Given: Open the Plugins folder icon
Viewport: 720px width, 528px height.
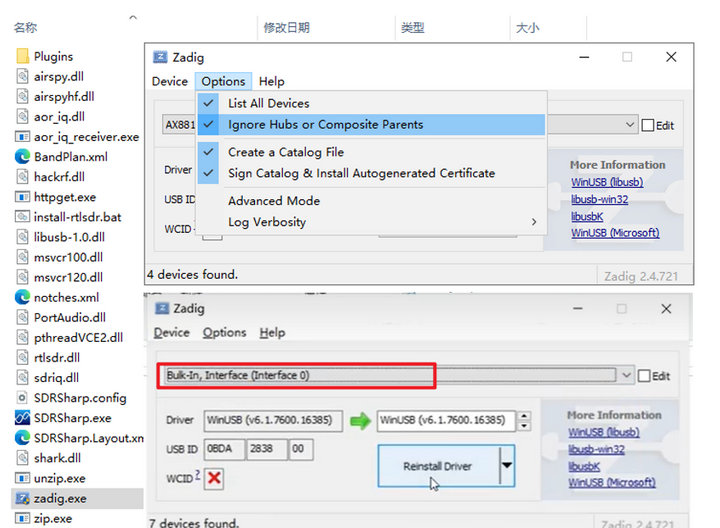Looking at the screenshot, I should 22,56.
